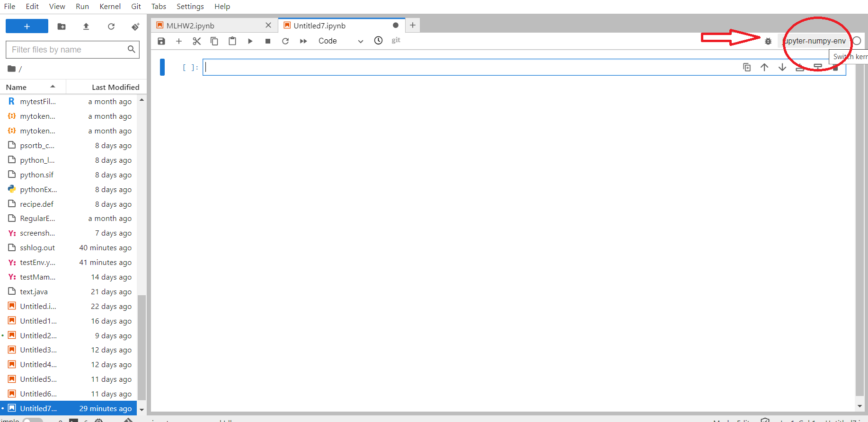868x422 pixels.
Task: Select the psortb_c... file
Action: pyautogui.click(x=69, y=146)
